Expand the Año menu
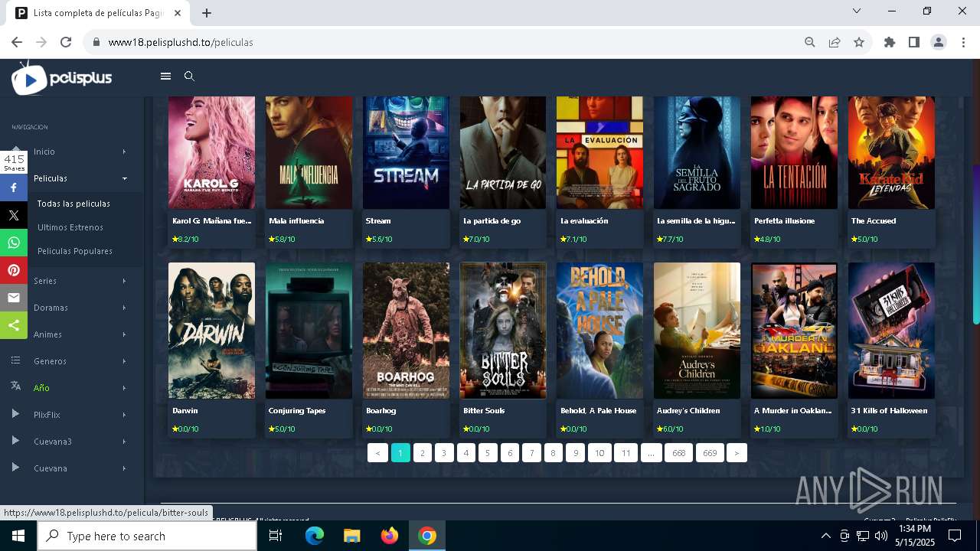980x551 pixels. coord(72,388)
